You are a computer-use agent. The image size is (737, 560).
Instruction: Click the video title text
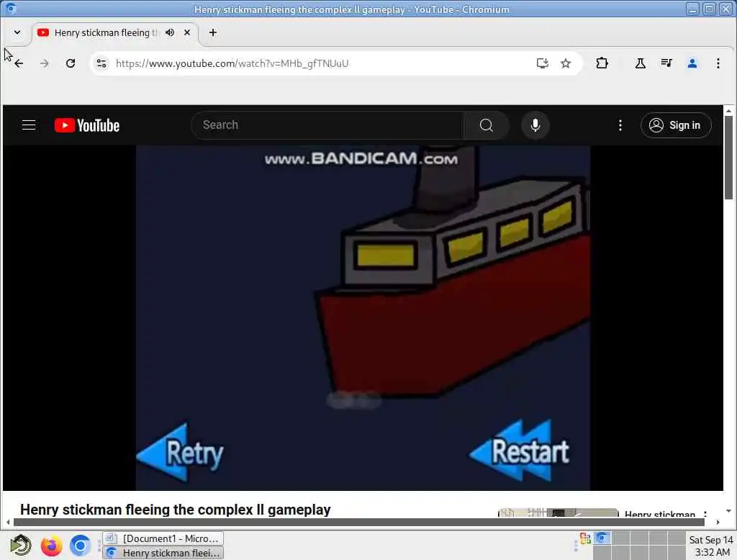click(176, 510)
